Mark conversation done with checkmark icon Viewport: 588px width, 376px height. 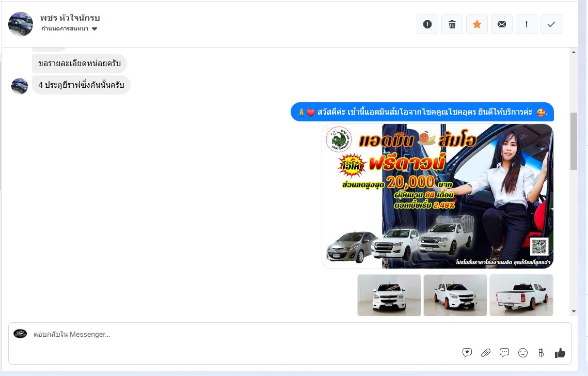click(551, 24)
